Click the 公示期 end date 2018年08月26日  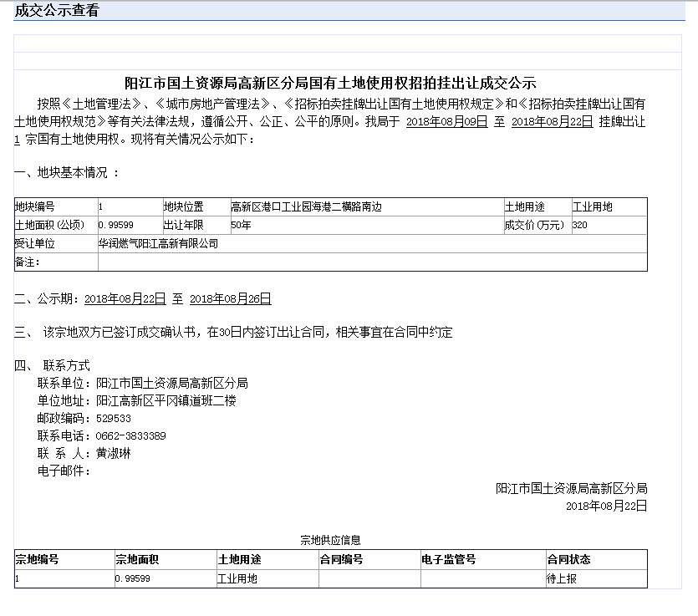click(231, 298)
